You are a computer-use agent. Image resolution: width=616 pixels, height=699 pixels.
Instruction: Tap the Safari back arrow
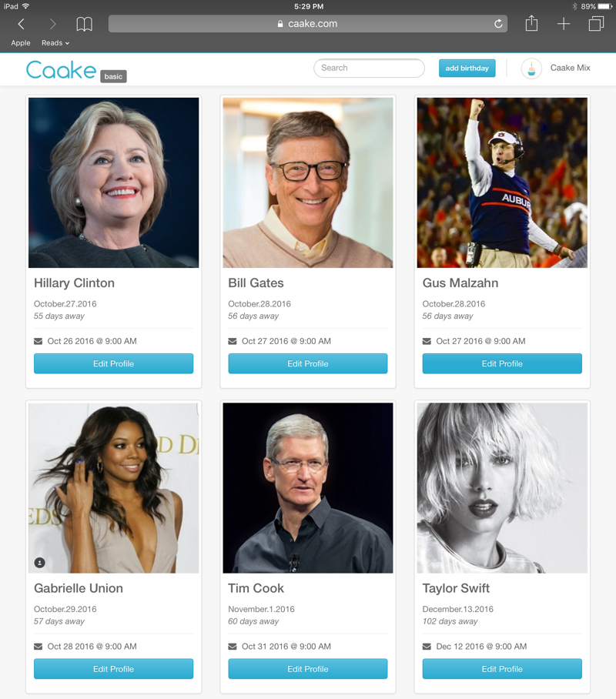[21, 24]
